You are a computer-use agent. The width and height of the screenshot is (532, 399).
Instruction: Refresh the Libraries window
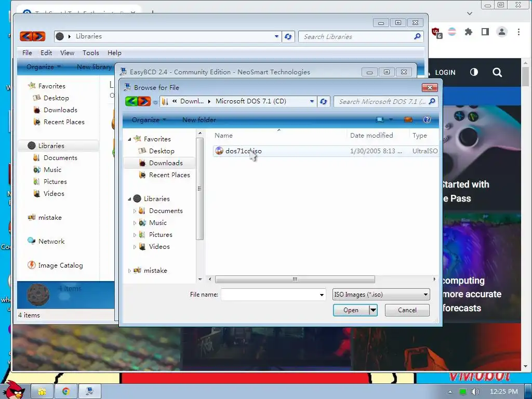click(x=288, y=37)
